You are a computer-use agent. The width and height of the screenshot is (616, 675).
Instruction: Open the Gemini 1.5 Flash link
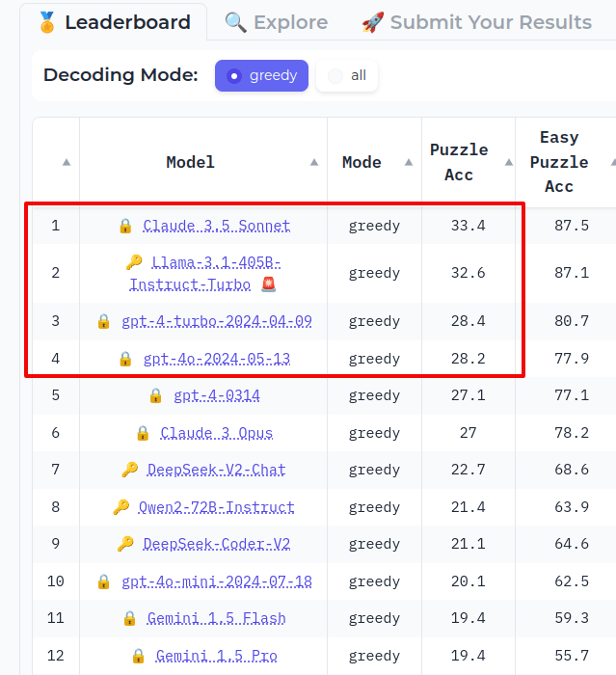point(217,619)
